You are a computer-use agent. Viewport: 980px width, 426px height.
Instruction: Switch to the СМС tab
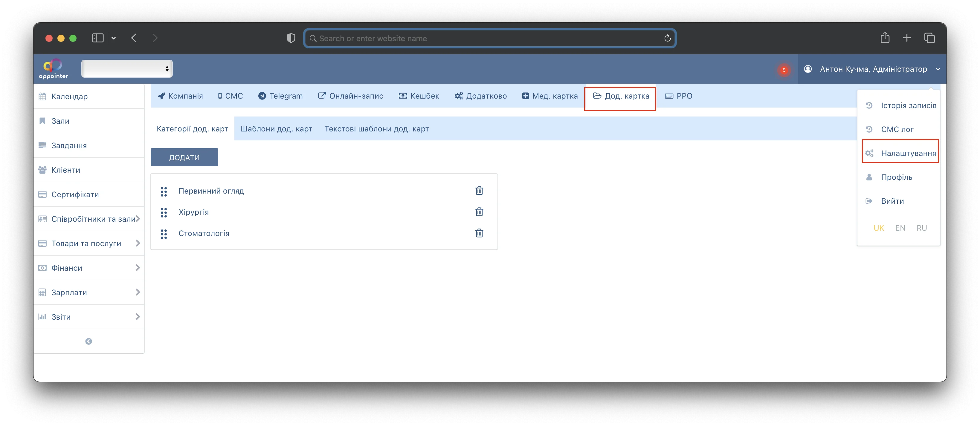230,96
